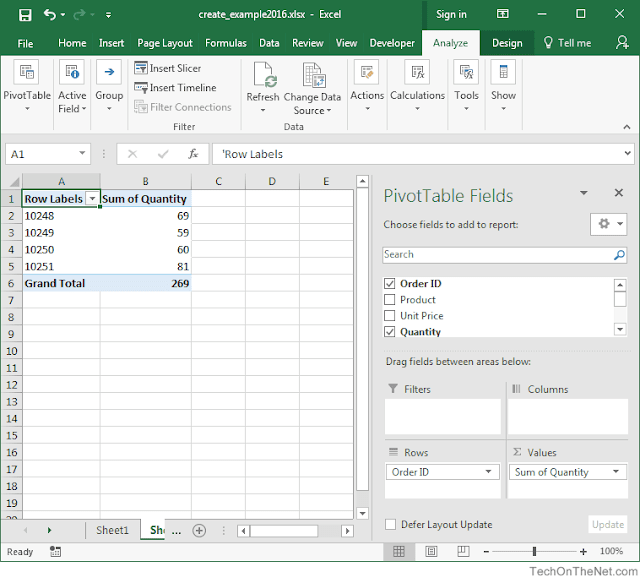Open the Customize Quick Access Toolbar menu

(x=109, y=15)
